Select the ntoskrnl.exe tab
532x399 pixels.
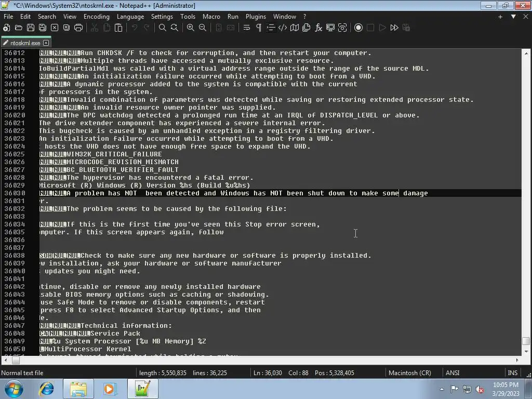(x=25, y=43)
